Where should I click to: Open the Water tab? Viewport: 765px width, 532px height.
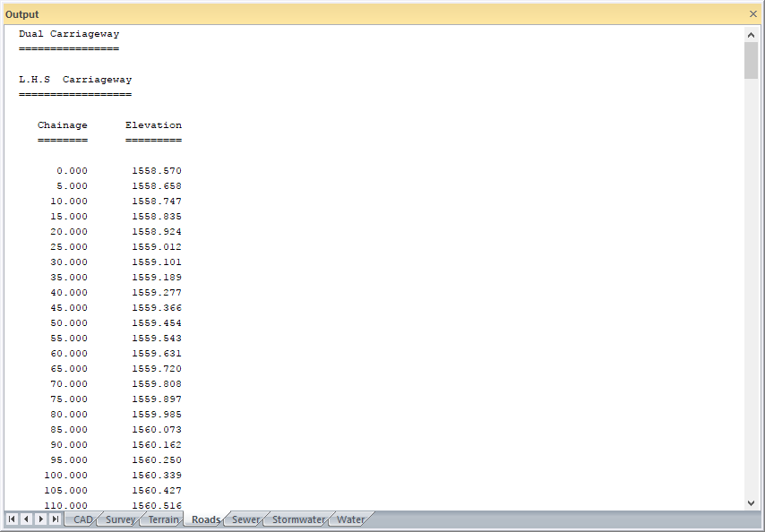tap(350, 519)
